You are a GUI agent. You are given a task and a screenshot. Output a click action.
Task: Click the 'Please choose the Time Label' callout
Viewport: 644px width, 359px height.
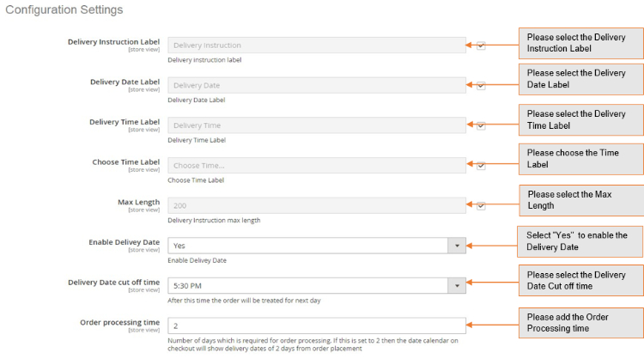pyautogui.click(x=580, y=159)
